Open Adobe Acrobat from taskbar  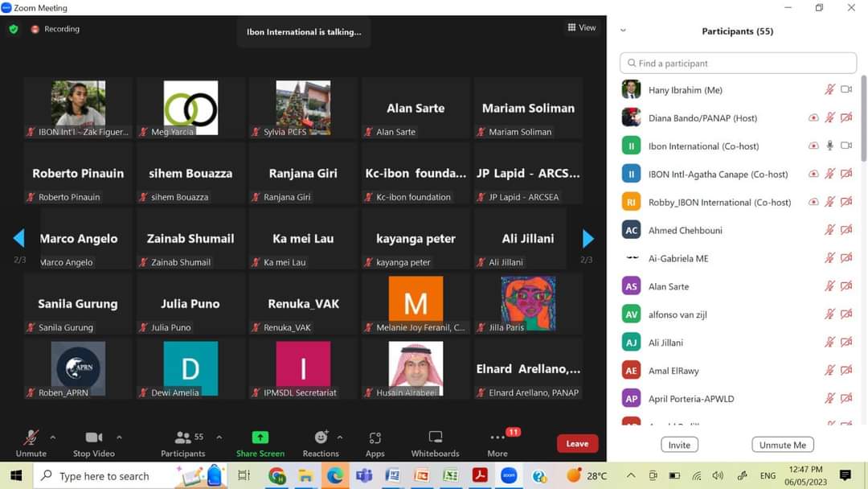tap(479, 475)
